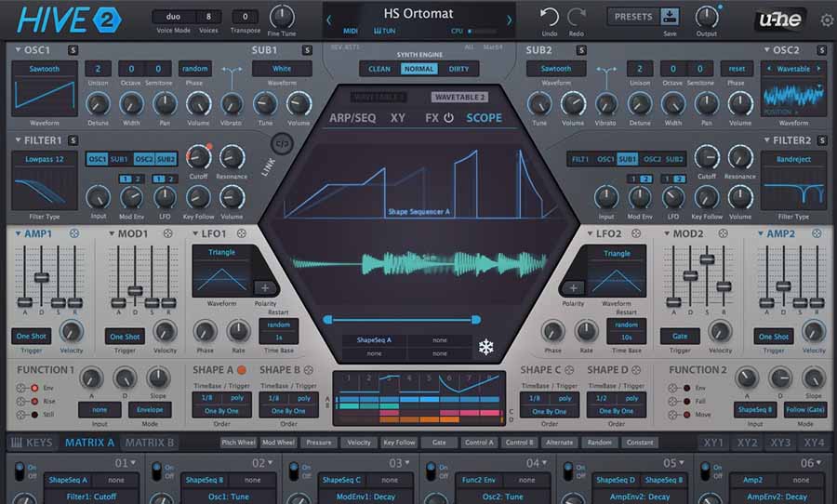Open matrix slot 01 menu arrow
This screenshot has width=837, height=504.
tap(133, 463)
